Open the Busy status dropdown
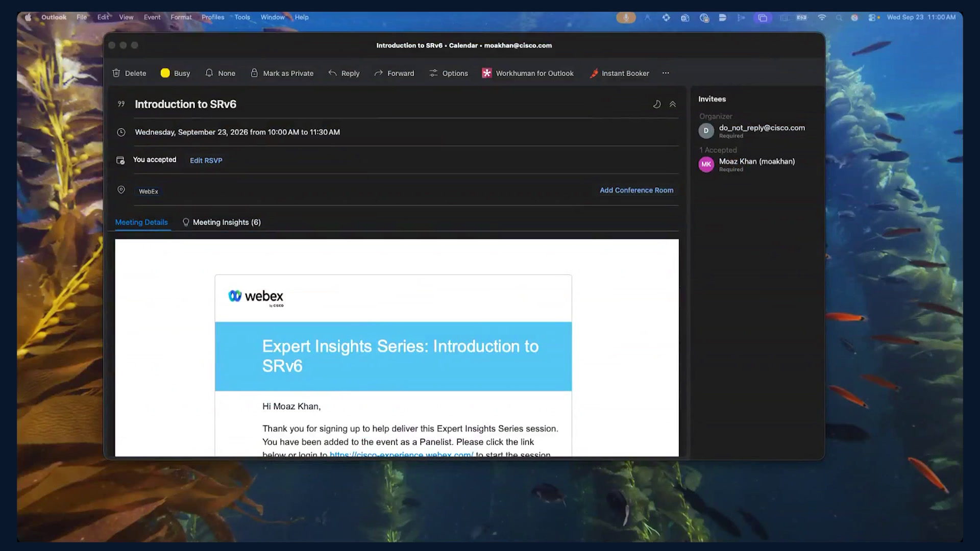This screenshot has height=551, width=980. [x=175, y=73]
